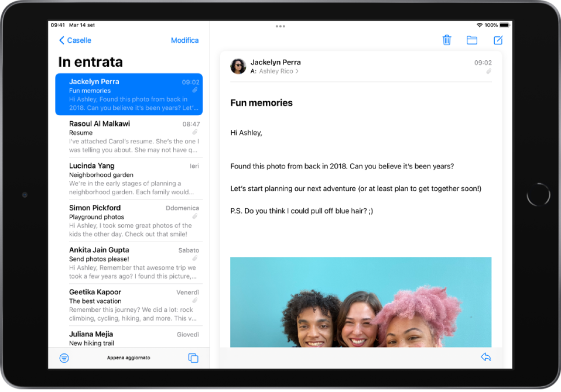Screen dimensions: 561x392
Task: Tap Jackelyn Perra's profile avatar
Action: point(238,67)
